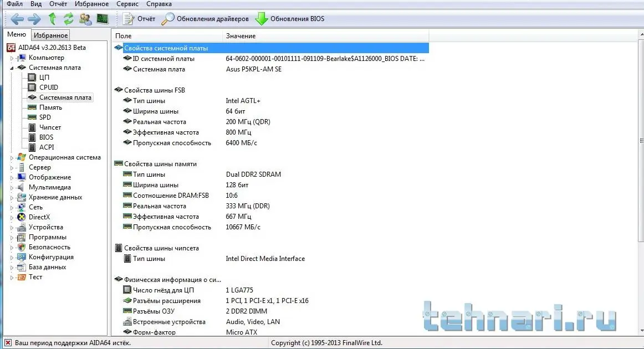Viewport: 644px width, 349px height.
Task: Click the DirectX icon in tree
Action: coord(22,217)
